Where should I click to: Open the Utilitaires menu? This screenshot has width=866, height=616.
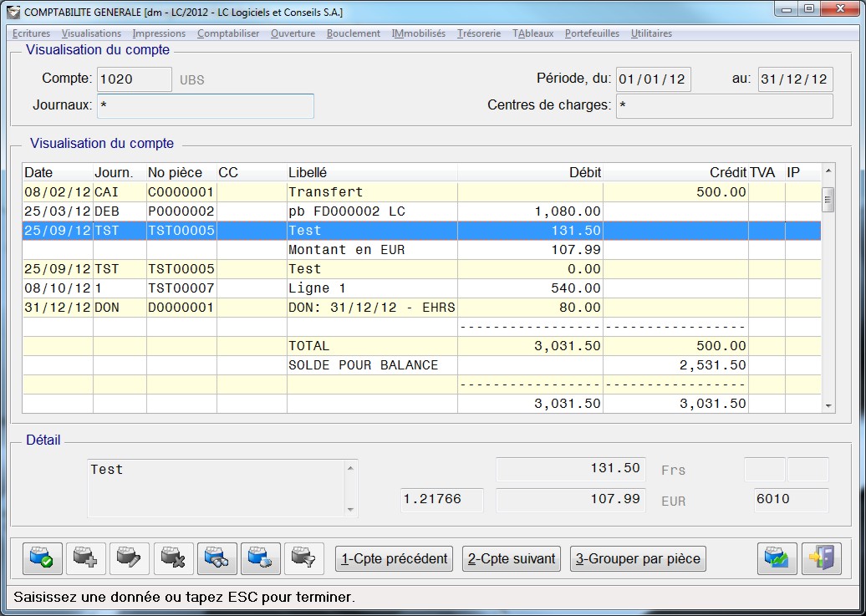click(651, 33)
